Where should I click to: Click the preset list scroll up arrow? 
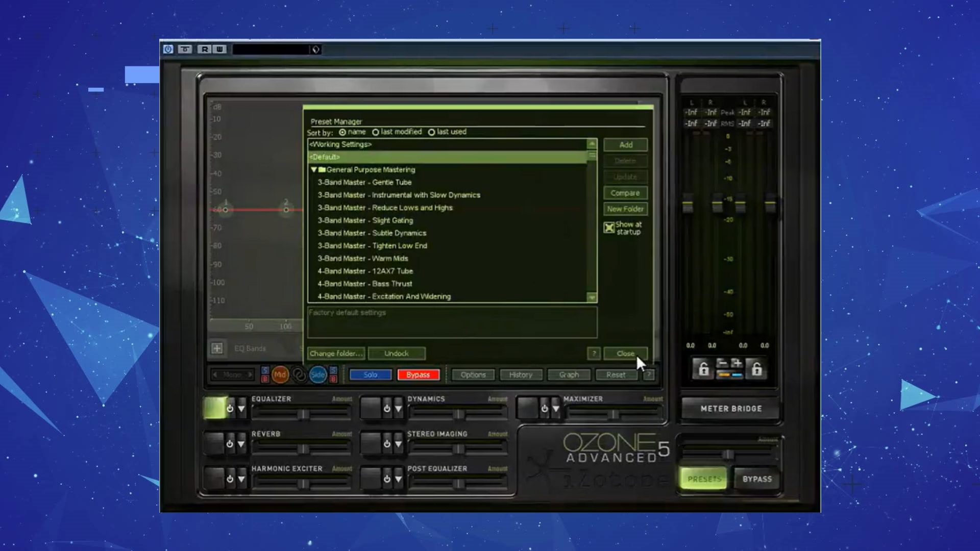pyautogui.click(x=592, y=144)
